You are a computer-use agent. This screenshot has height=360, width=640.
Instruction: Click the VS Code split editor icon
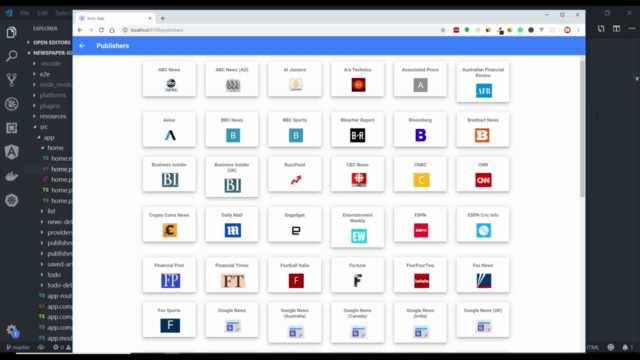pyautogui.click(x=616, y=29)
